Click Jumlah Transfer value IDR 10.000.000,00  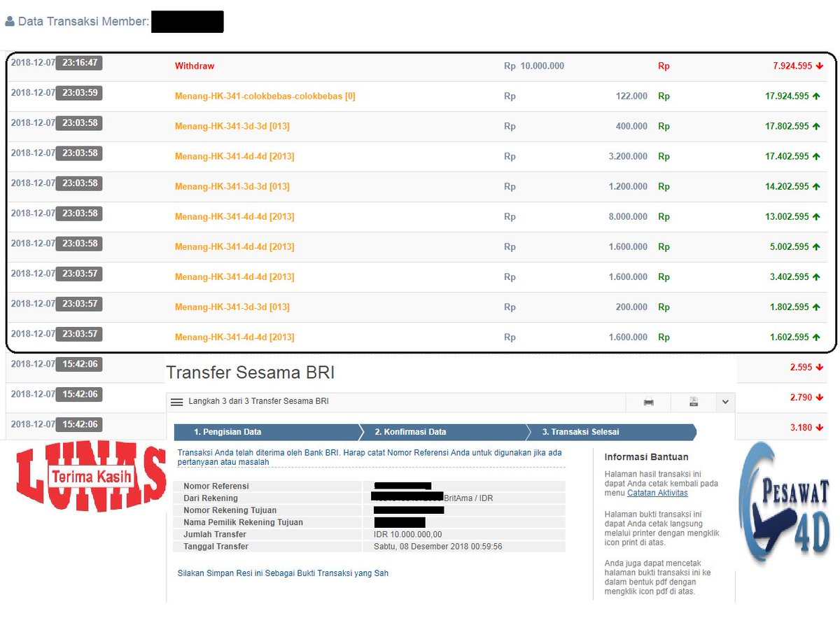coord(408,534)
